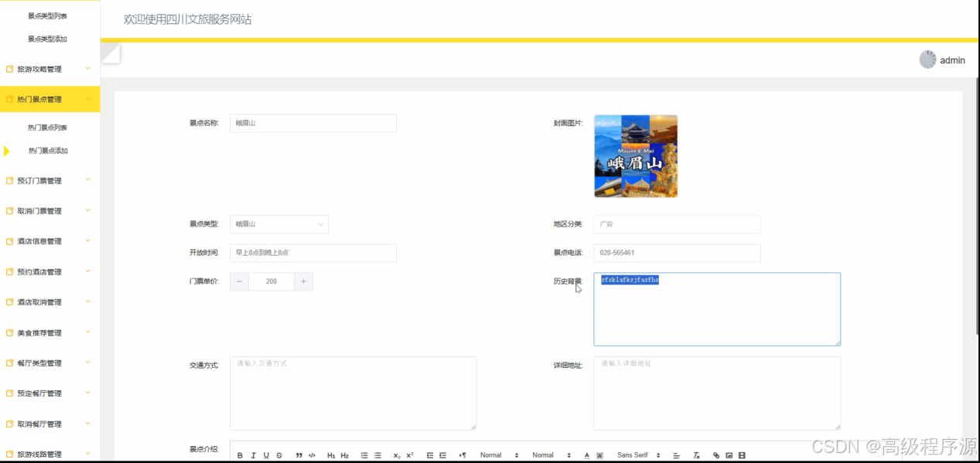Click 美食推荐管理 folder icon
980x463 pixels.
tap(9, 333)
